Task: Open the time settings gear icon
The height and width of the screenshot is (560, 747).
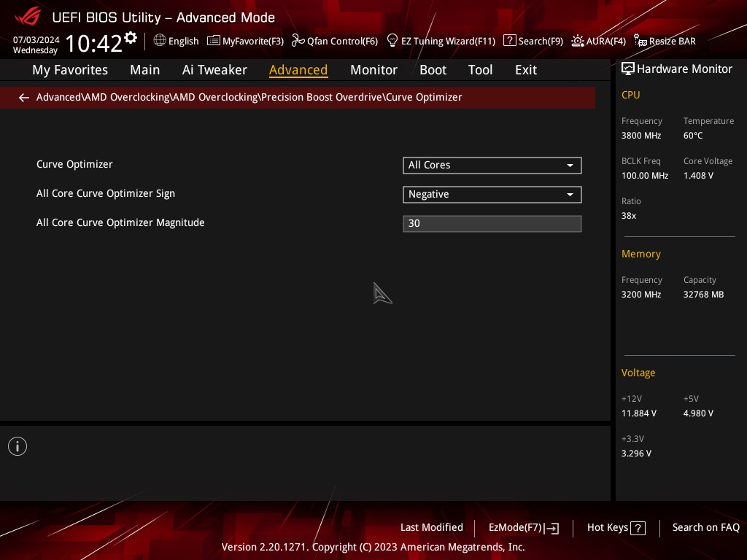Action: tap(131, 38)
